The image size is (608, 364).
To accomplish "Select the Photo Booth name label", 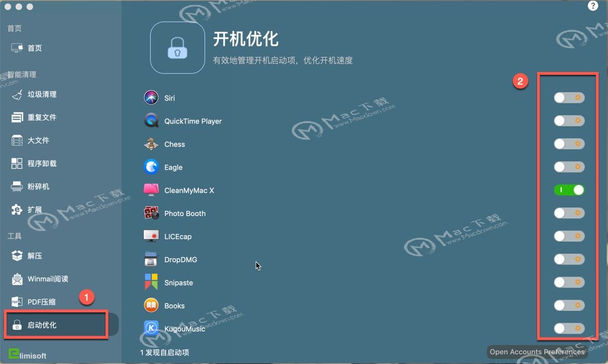I will click(x=185, y=213).
